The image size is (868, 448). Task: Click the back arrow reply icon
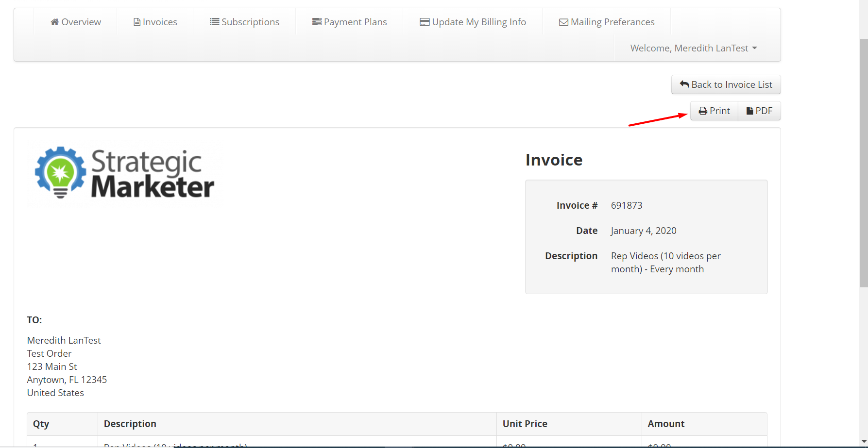point(684,84)
